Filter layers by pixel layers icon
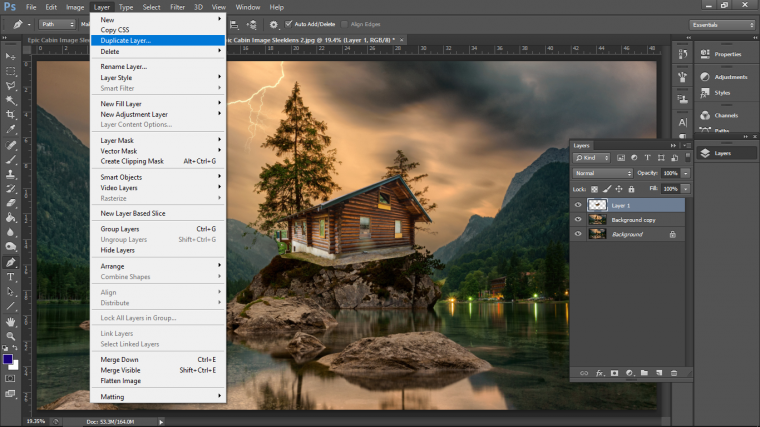The width and height of the screenshot is (760, 427). tap(621, 158)
